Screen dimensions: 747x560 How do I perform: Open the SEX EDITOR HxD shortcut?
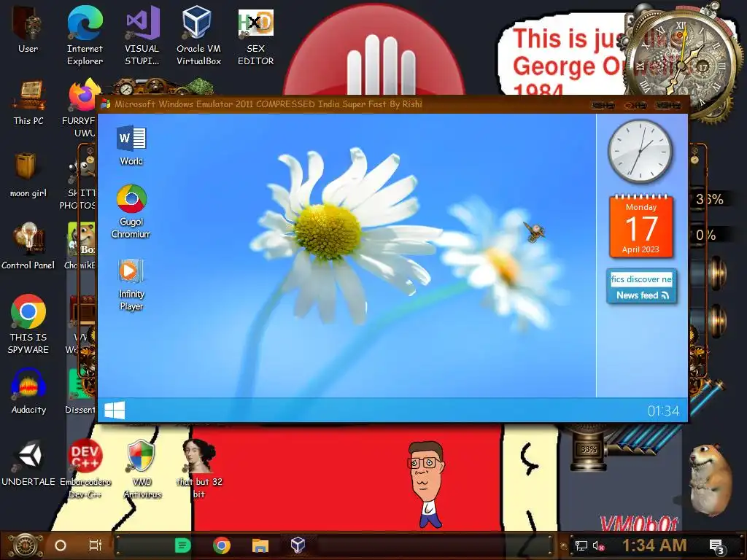pos(256,37)
